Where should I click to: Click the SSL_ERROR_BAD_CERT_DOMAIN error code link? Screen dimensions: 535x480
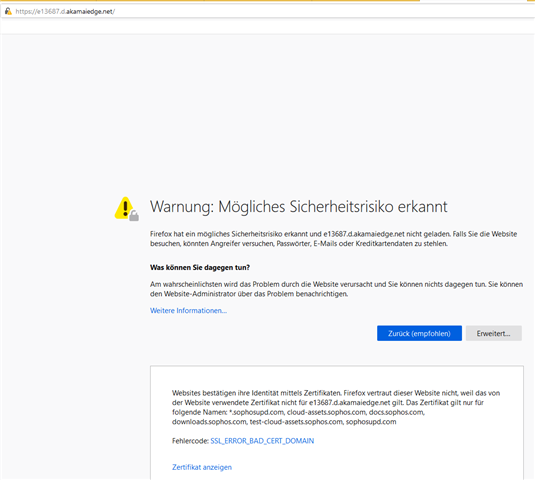[x=262, y=441]
